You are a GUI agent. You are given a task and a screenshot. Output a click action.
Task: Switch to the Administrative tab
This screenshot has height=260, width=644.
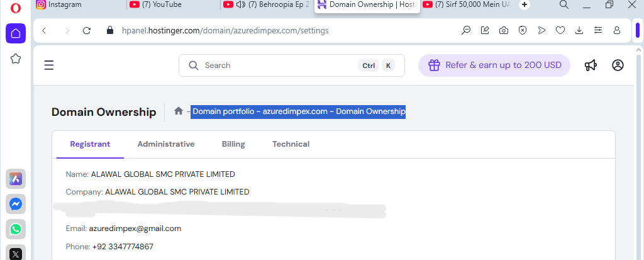click(166, 144)
